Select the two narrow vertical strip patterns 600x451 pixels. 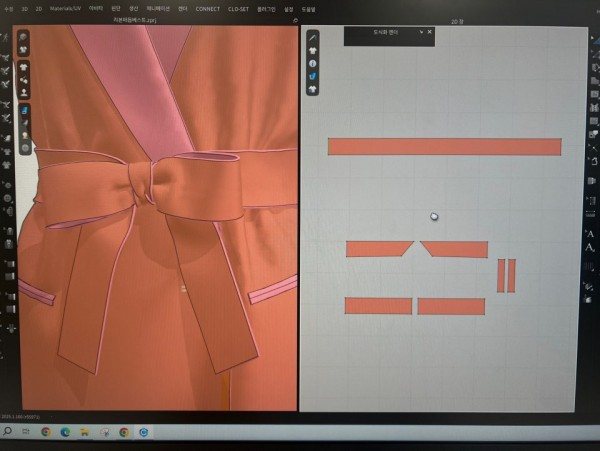(x=506, y=276)
